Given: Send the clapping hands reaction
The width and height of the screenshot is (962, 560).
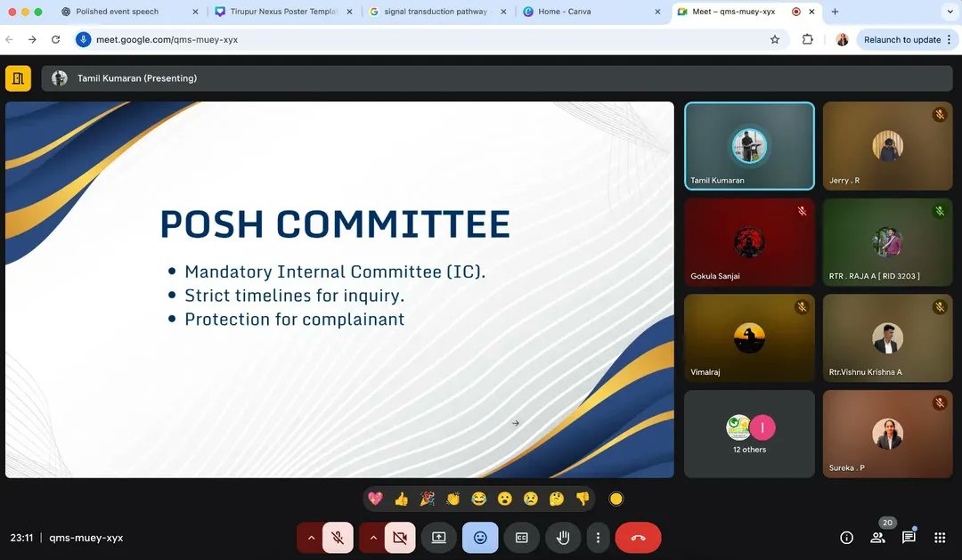Looking at the screenshot, I should click(452, 499).
